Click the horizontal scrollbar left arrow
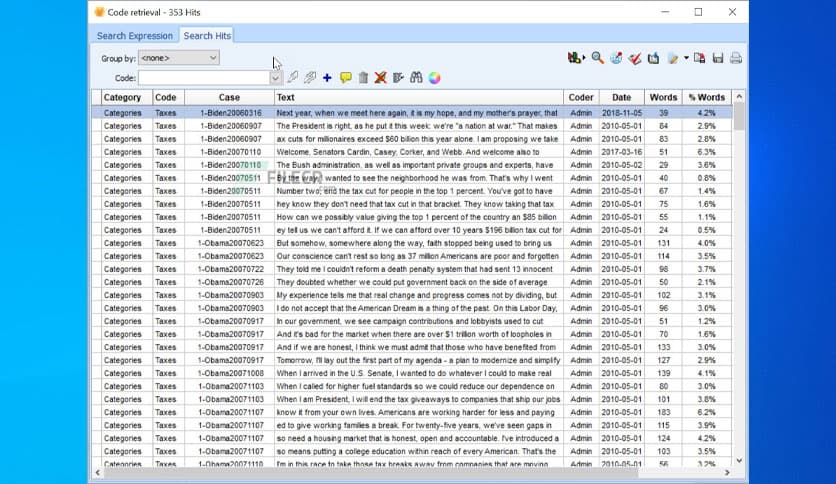The image size is (836, 484). 98,473
